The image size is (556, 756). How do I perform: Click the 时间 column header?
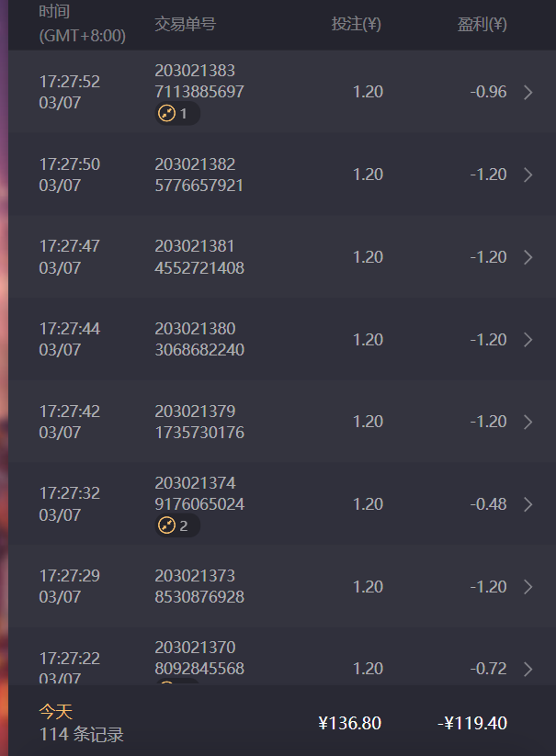55,12
